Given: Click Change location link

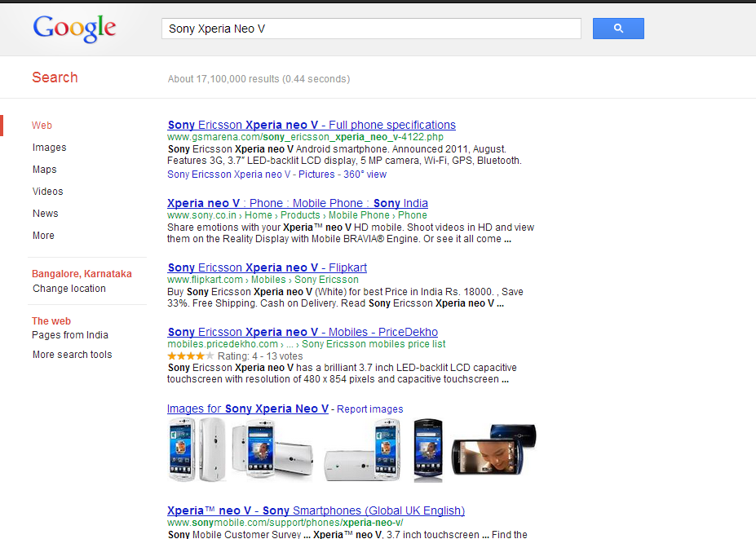Looking at the screenshot, I should pos(69,289).
